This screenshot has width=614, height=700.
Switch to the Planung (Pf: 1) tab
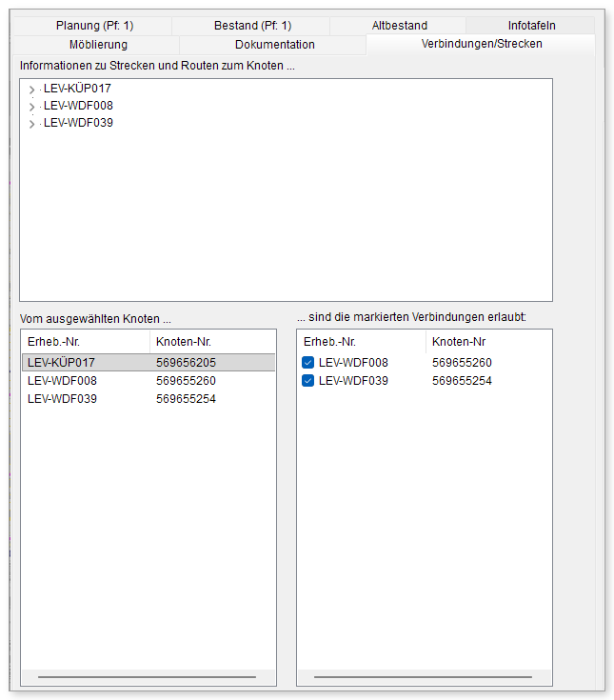(x=93, y=26)
